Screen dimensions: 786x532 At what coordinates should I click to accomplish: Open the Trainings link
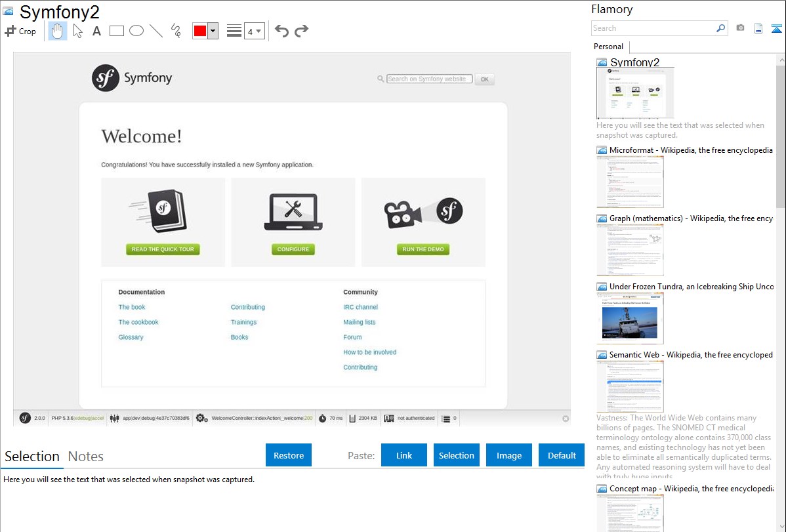click(243, 322)
